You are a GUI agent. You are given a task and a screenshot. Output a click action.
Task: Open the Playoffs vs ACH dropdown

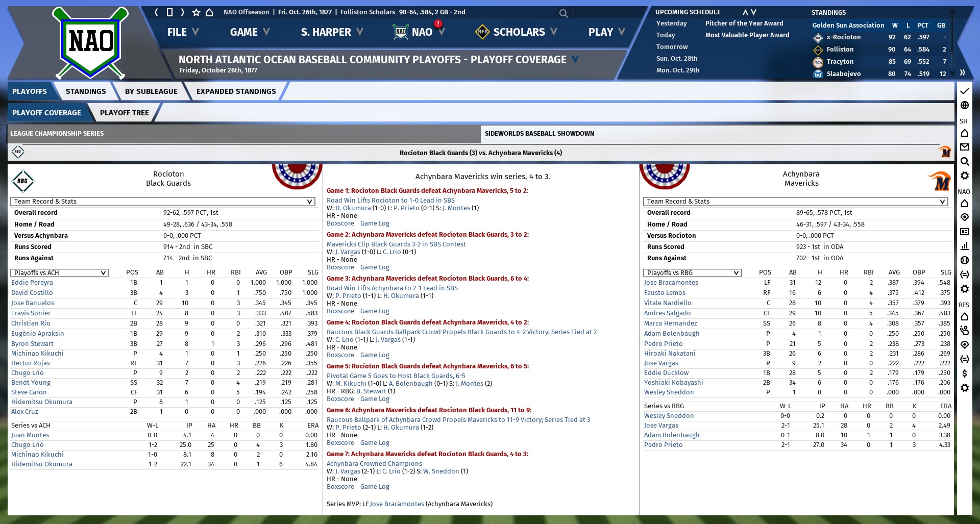pyautogui.click(x=60, y=272)
